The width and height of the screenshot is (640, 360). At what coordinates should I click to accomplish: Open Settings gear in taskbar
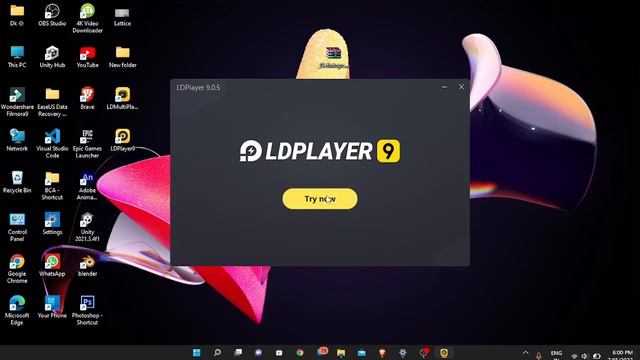[403, 352]
